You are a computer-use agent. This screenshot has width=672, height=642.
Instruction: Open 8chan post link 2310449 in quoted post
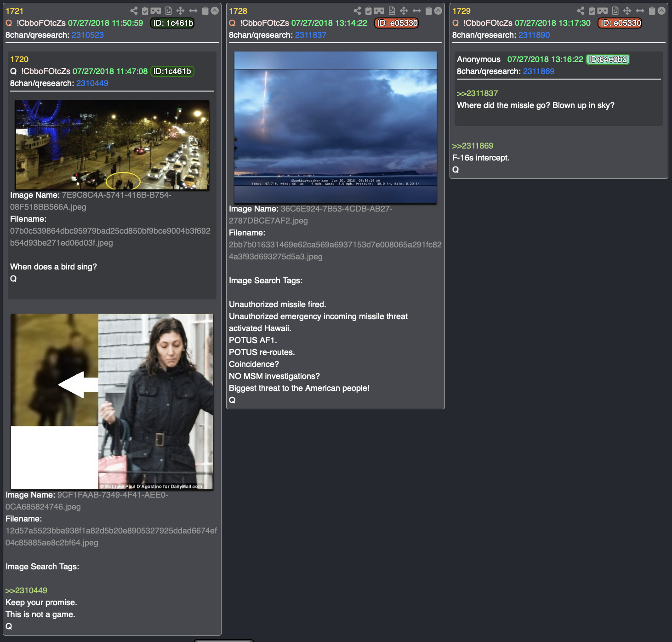tap(92, 83)
